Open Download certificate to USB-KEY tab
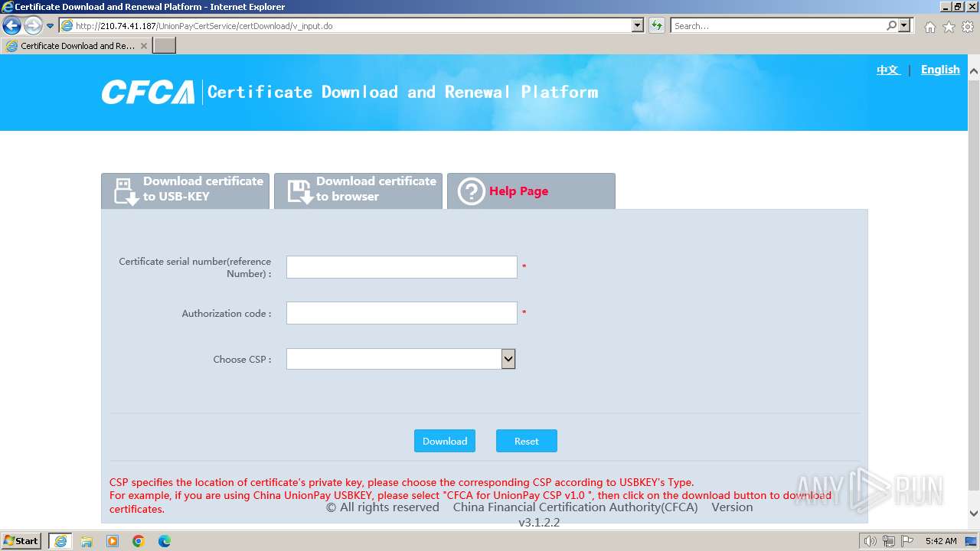980x551 pixels. (185, 191)
